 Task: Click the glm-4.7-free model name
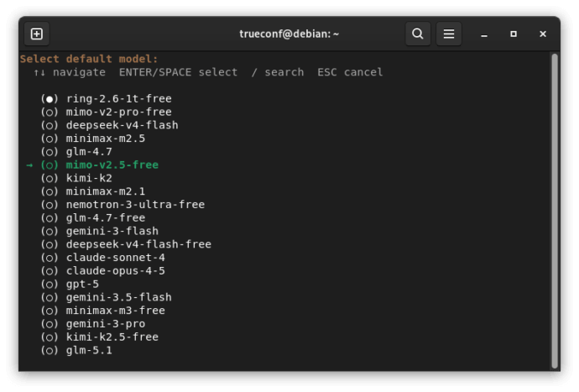pos(106,218)
